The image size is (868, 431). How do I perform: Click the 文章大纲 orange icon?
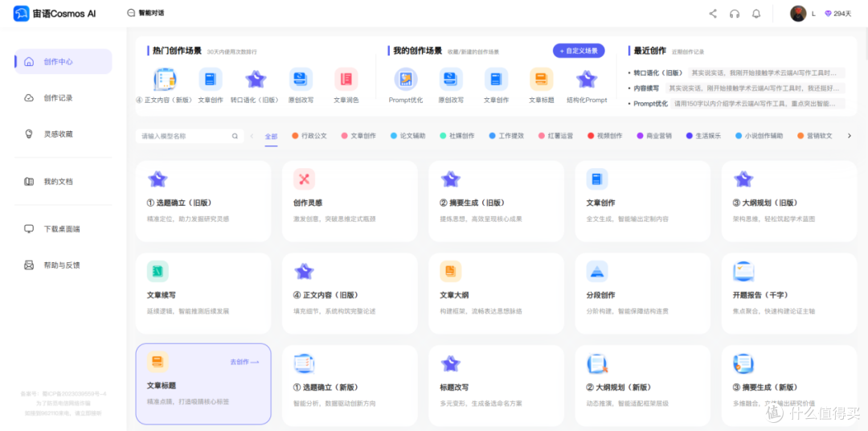click(x=451, y=271)
